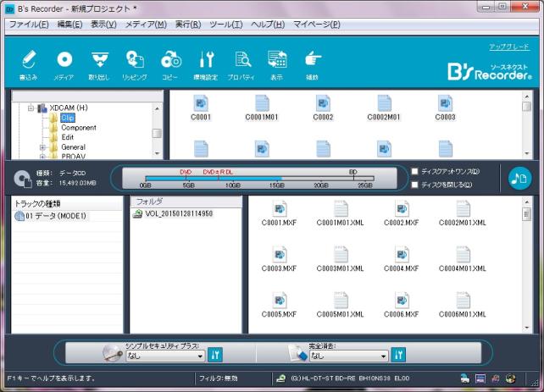Open the 実行(R) menu
The image size is (544, 392).
coord(188,25)
